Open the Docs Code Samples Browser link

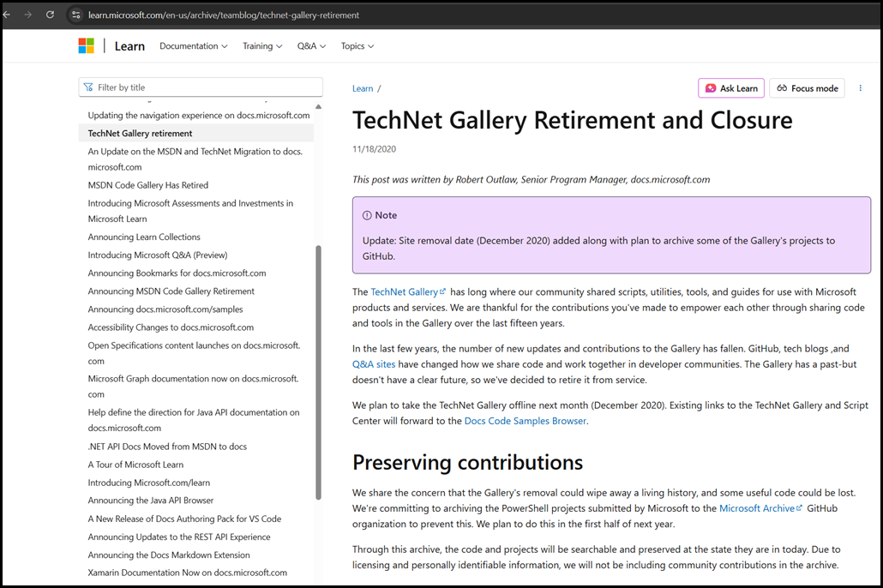(525, 421)
